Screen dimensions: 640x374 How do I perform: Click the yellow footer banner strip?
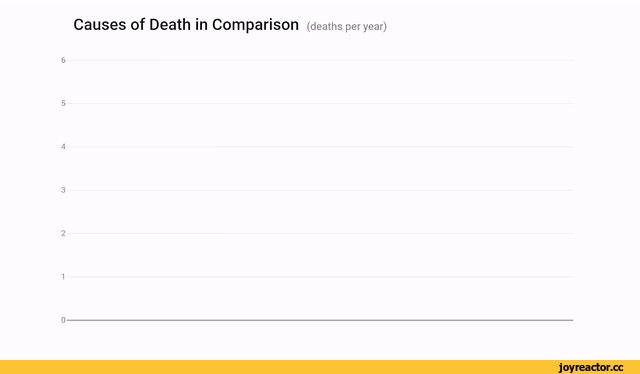click(x=320, y=367)
